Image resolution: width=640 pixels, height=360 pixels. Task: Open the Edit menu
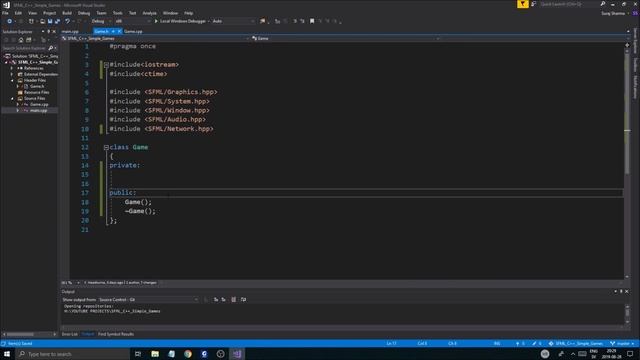tap(18, 13)
